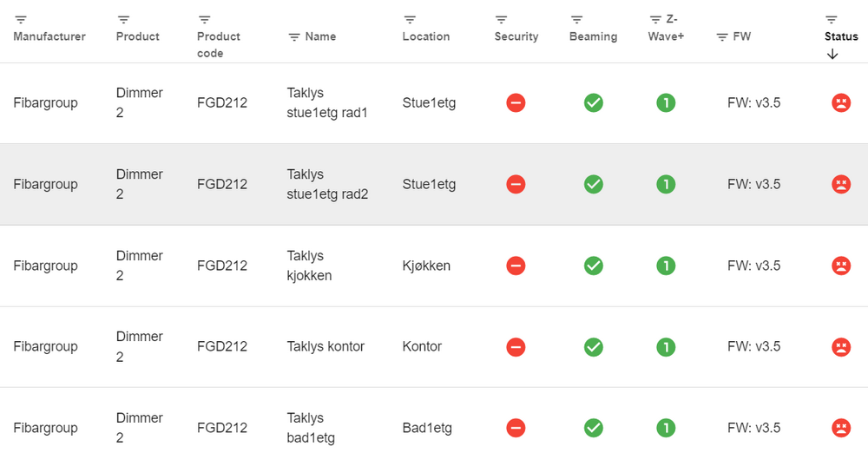
Task: Click red security icon in Kjøkken row
Action: click(516, 266)
